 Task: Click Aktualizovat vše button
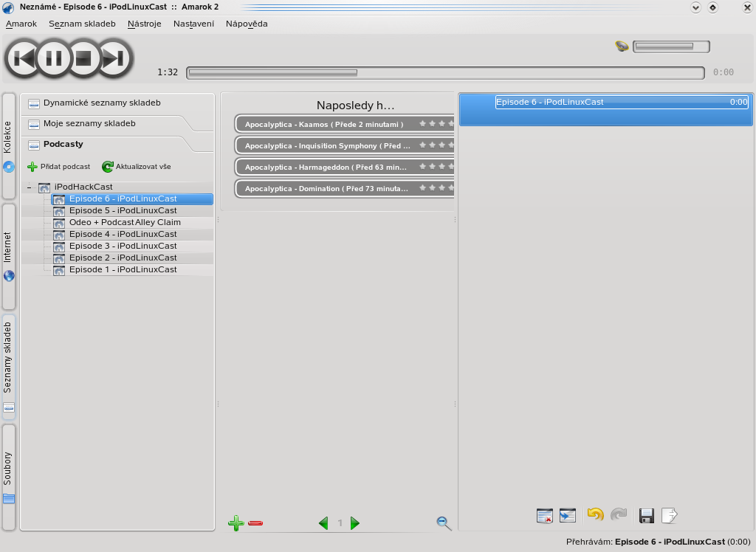(x=137, y=167)
